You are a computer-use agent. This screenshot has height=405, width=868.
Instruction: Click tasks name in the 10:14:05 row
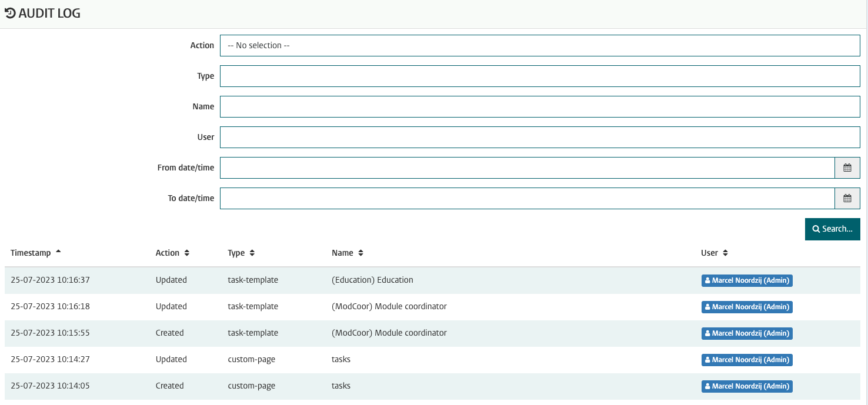coord(341,386)
